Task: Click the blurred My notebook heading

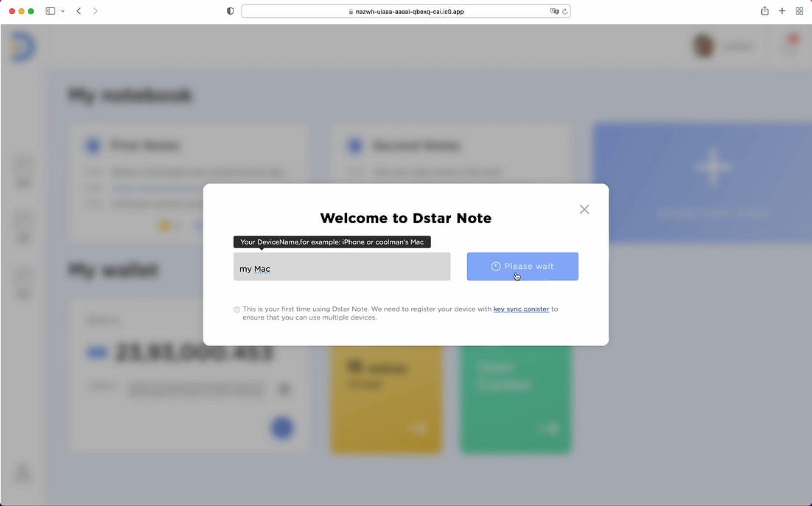Action: (130, 96)
